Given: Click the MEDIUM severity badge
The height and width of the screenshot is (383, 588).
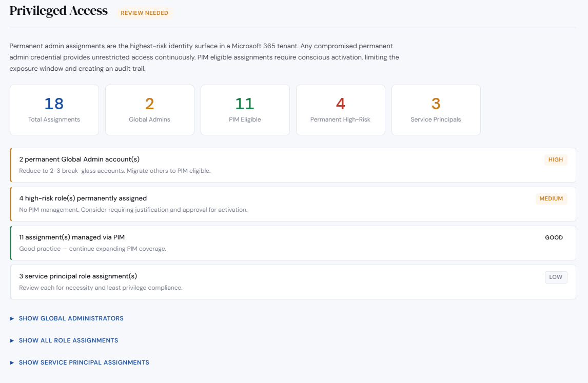Looking at the screenshot, I should pos(551,198).
